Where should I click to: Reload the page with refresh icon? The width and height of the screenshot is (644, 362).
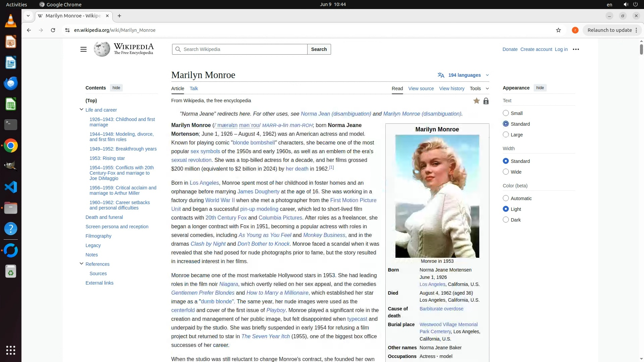53,30
